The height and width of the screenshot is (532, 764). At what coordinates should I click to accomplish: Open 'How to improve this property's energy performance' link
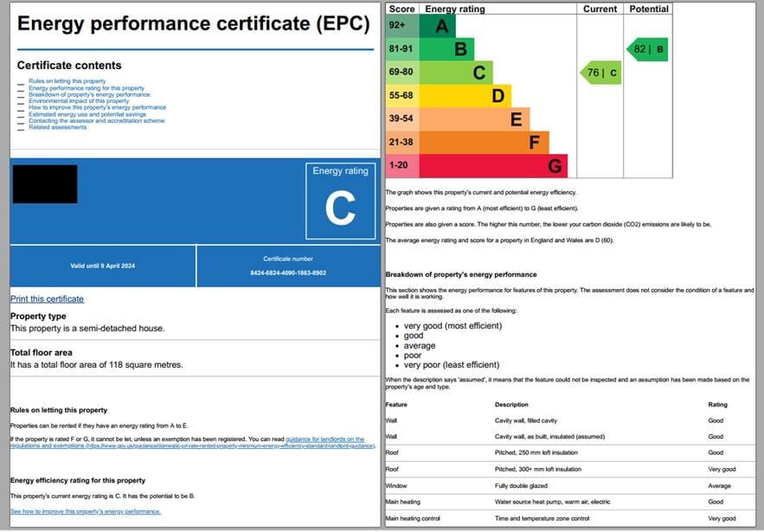(95, 107)
